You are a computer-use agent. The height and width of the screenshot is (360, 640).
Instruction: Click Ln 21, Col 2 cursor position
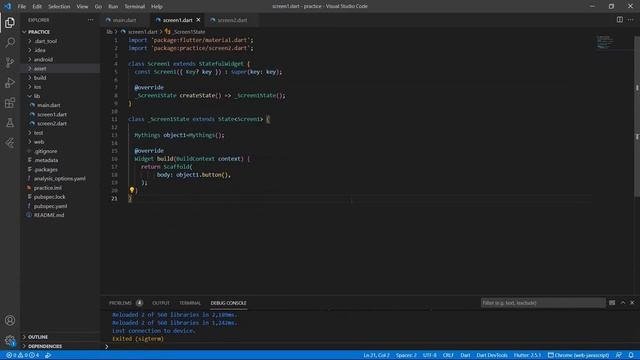[376, 355]
